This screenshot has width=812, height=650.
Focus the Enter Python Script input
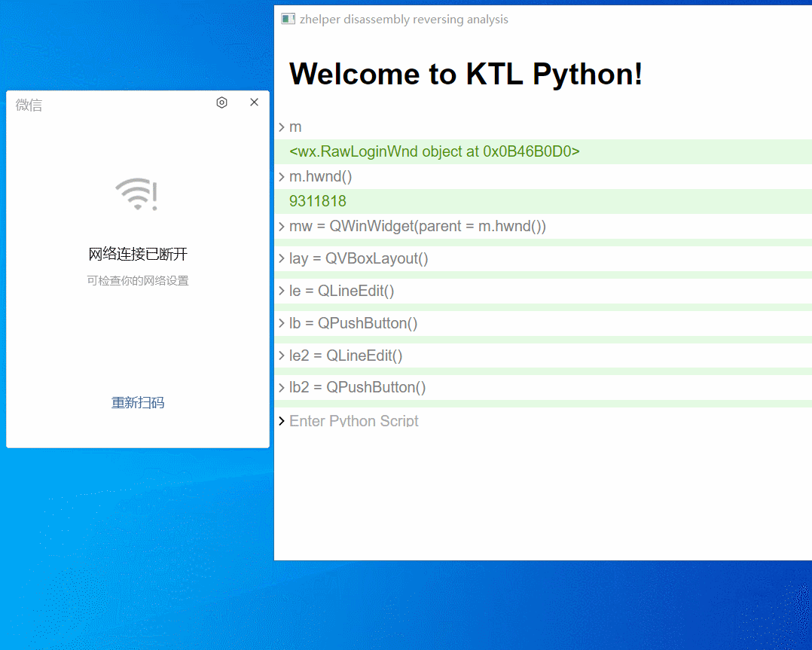(549, 420)
